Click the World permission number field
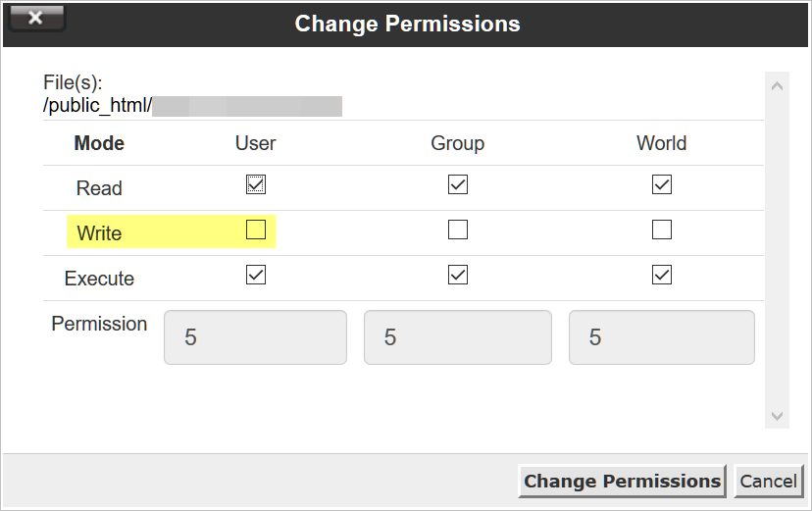 point(661,337)
